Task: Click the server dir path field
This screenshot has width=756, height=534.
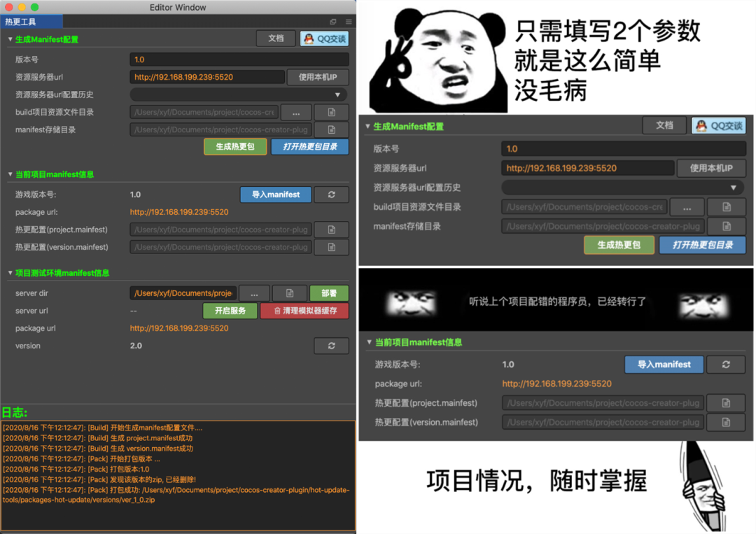Action: (x=183, y=293)
